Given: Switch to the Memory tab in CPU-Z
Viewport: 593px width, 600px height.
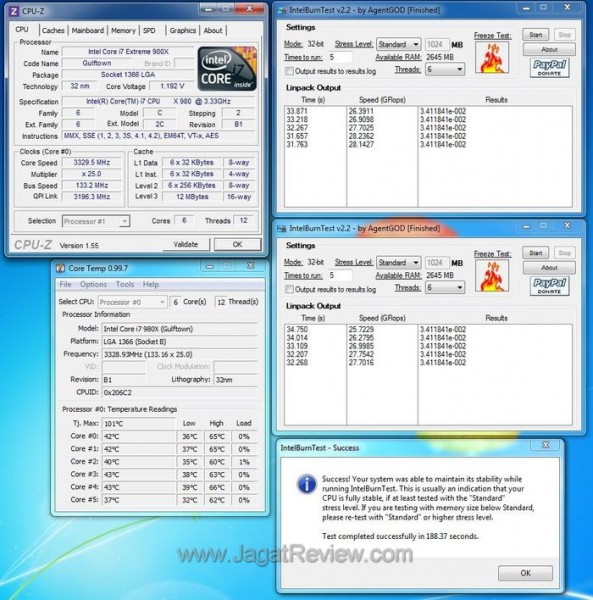Looking at the screenshot, I should [x=123, y=31].
